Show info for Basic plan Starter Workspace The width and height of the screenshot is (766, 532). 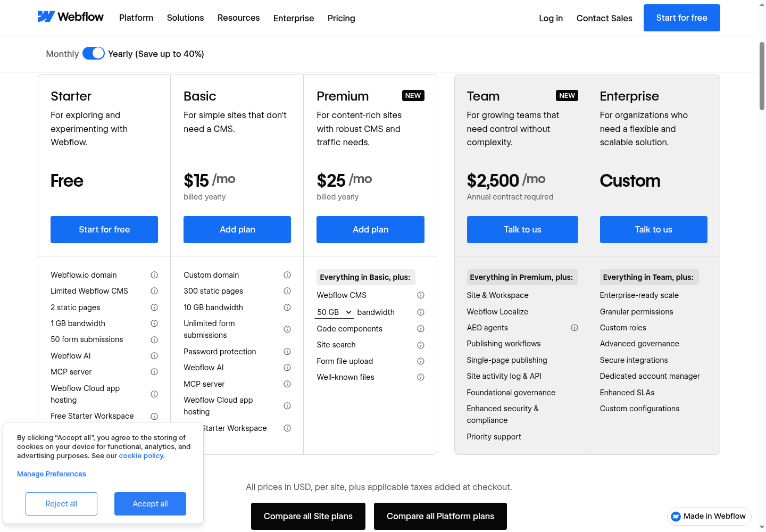287,428
